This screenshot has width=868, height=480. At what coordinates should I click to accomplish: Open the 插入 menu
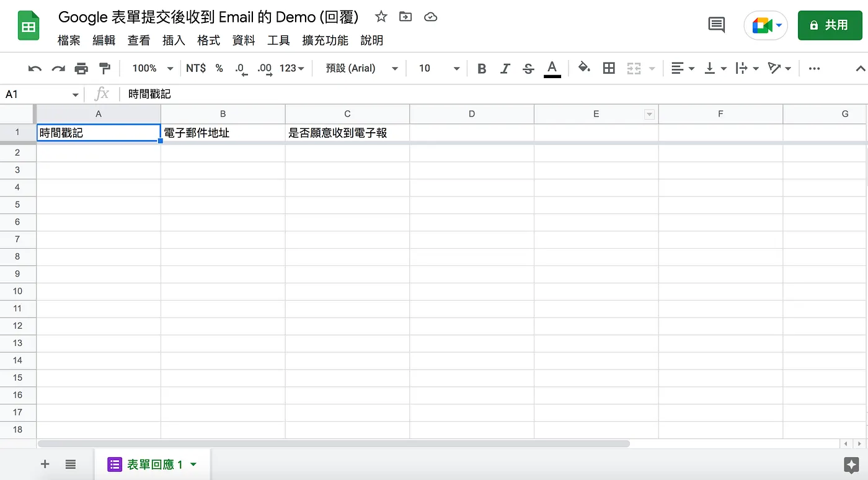174,40
